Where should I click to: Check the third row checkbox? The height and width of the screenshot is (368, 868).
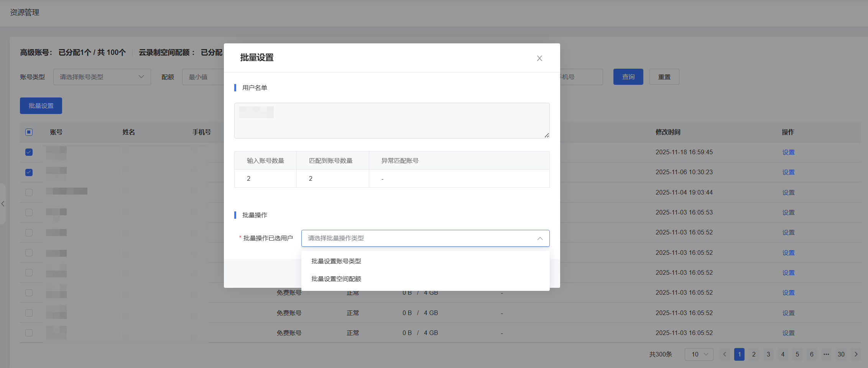(x=29, y=192)
